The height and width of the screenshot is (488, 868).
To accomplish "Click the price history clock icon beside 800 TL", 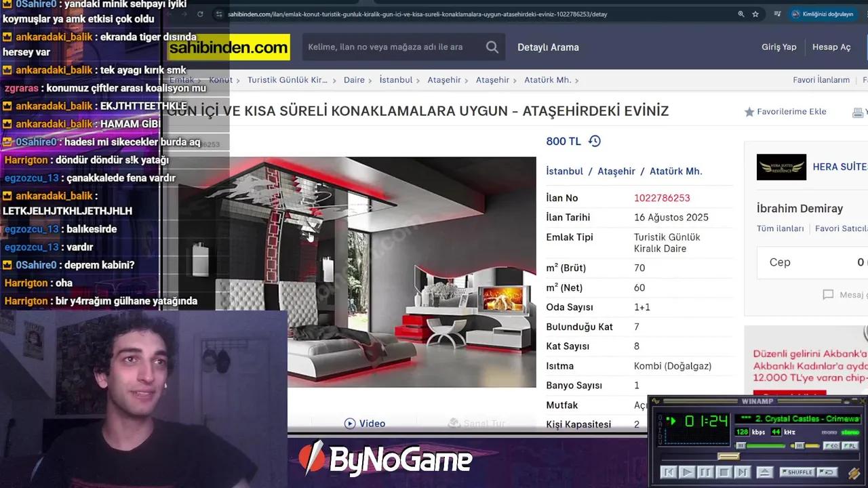I will point(595,141).
